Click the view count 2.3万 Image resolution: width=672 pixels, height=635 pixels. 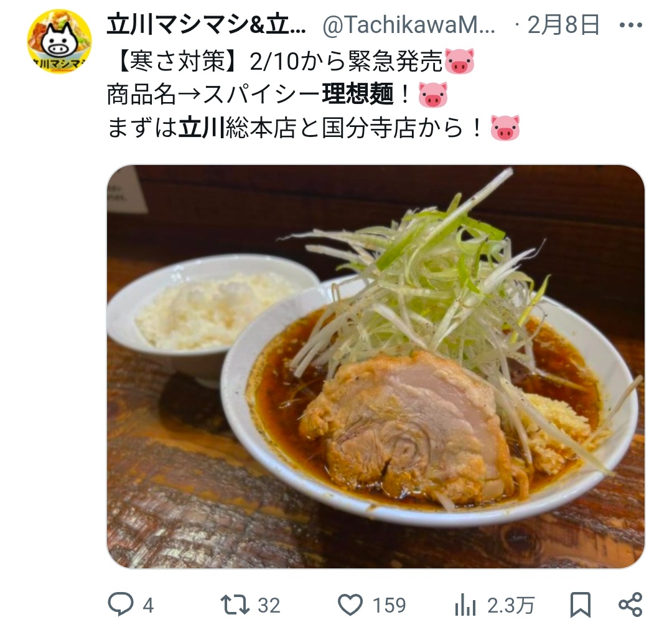pos(511,605)
